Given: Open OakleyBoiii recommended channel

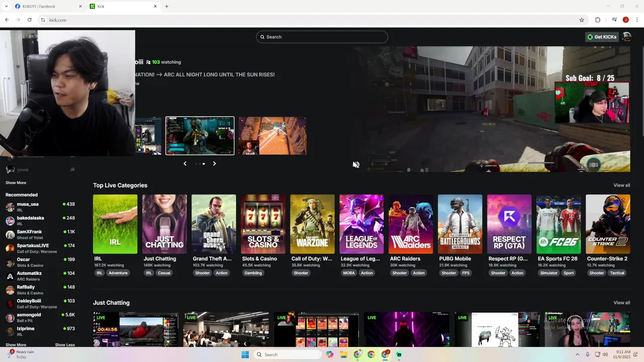Looking at the screenshot, I should coord(40,304).
